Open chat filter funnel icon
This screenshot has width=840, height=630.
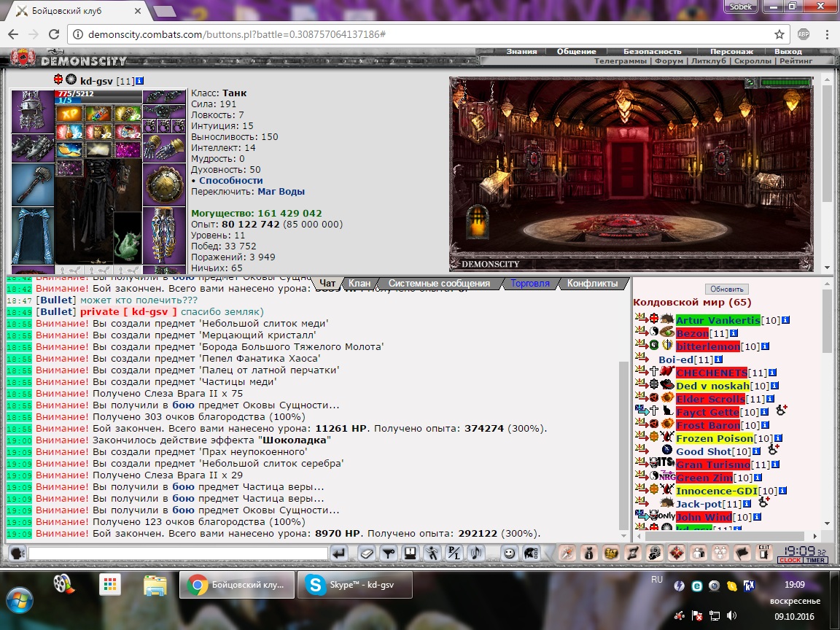(x=389, y=553)
